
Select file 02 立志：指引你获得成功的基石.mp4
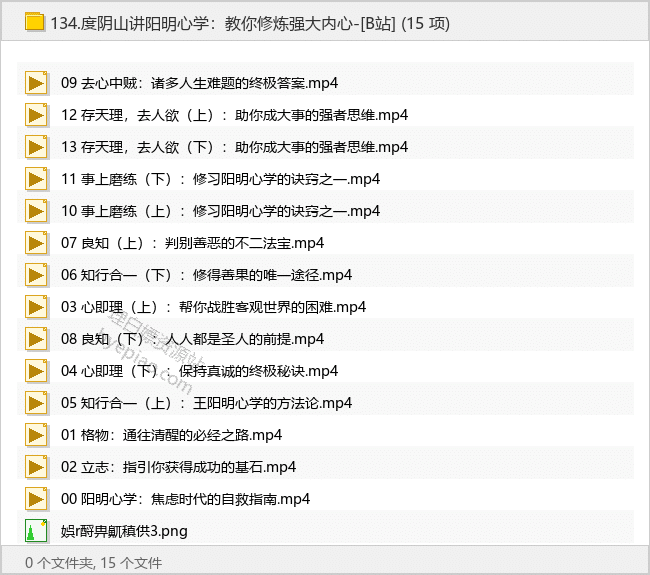178,467
